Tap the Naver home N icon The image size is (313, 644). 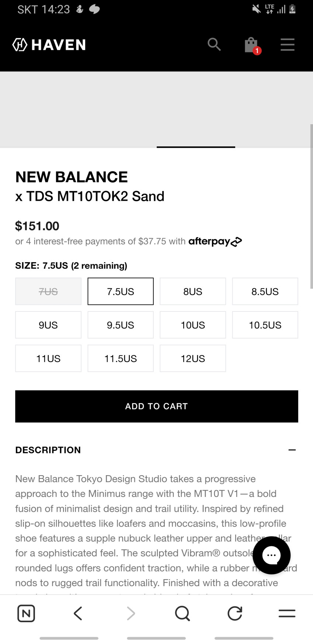[x=26, y=613]
